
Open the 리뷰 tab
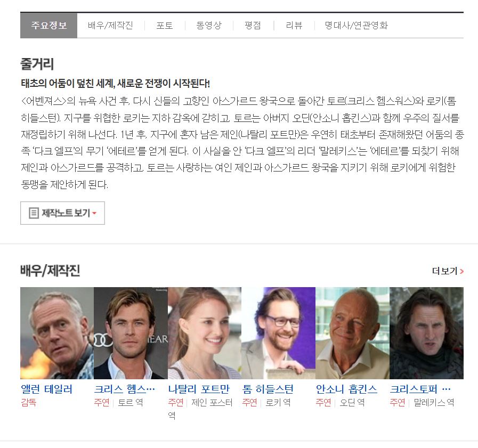(x=294, y=25)
